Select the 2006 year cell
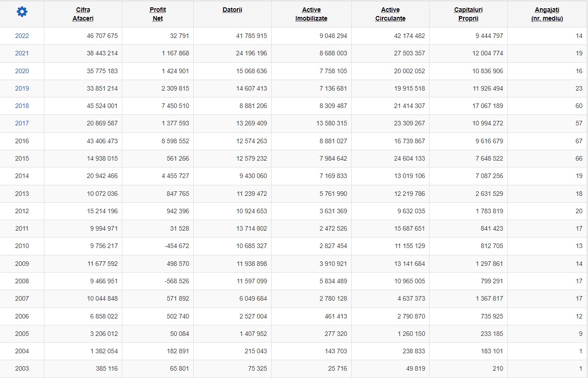Viewport: 588px width, 378px height. click(x=22, y=316)
